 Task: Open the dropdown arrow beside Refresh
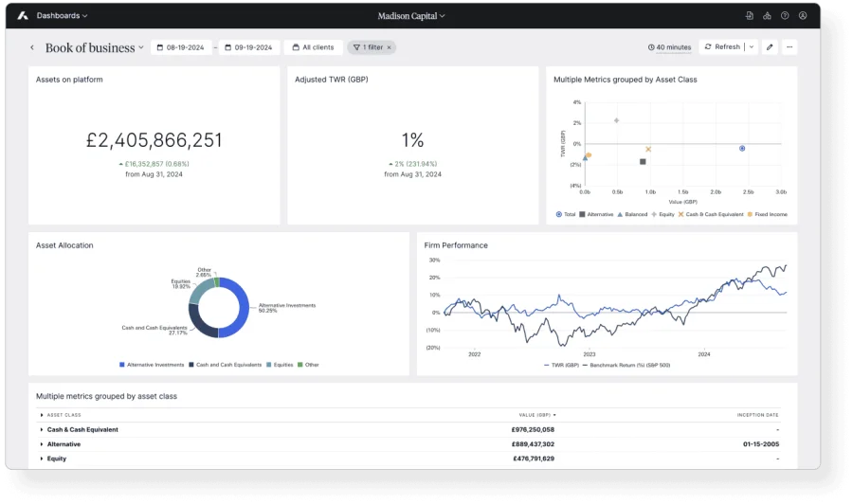coord(752,46)
